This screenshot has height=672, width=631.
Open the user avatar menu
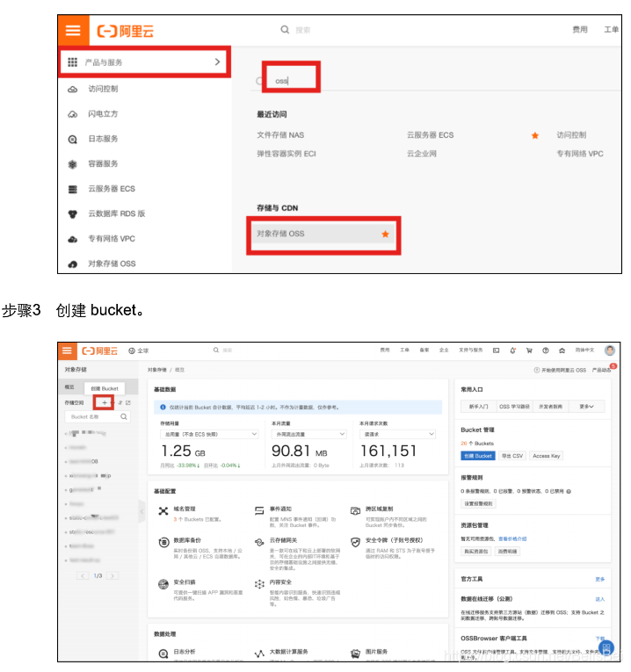(610, 350)
